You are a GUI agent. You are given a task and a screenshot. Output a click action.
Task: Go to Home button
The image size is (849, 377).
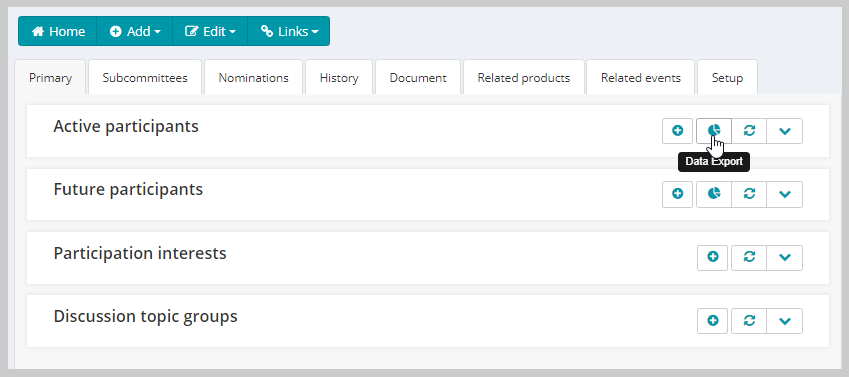(58, 31)
